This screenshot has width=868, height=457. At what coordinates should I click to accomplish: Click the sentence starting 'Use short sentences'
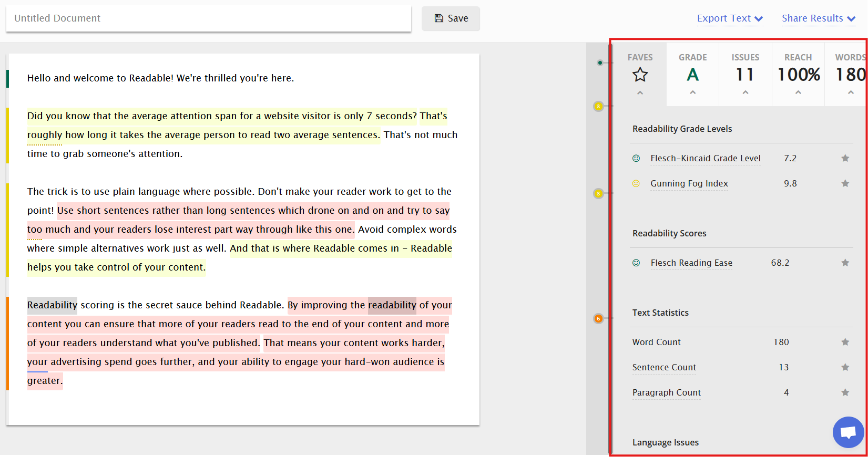point(238,220)
